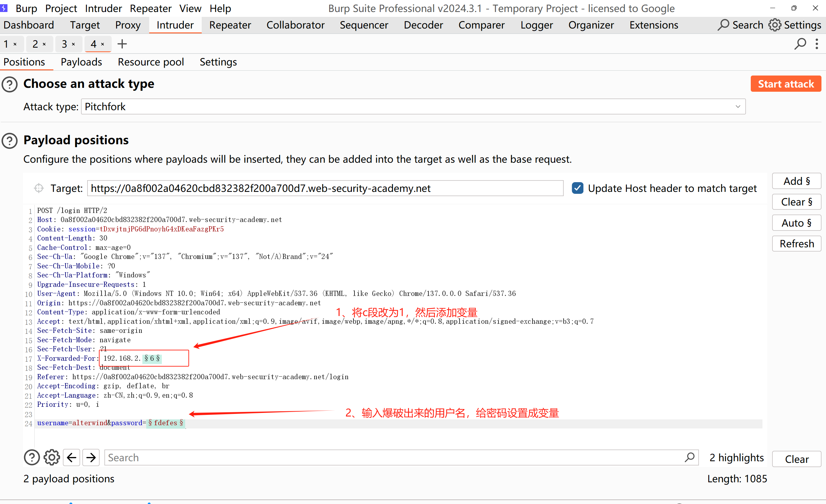Click the Settings gear icon in the top bar
The image size is (826, 504).
774,25
